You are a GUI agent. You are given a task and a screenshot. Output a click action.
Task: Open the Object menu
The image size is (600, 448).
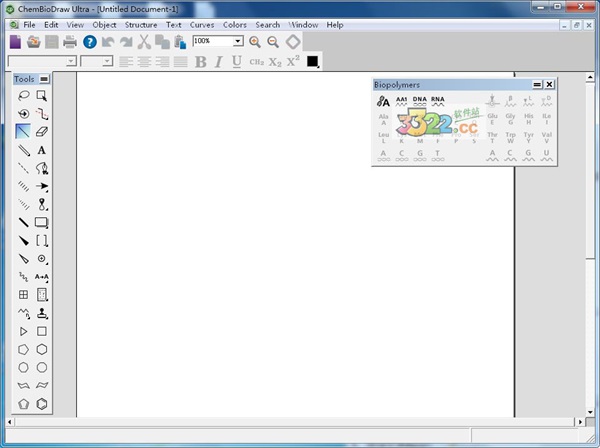pos(104,25)
